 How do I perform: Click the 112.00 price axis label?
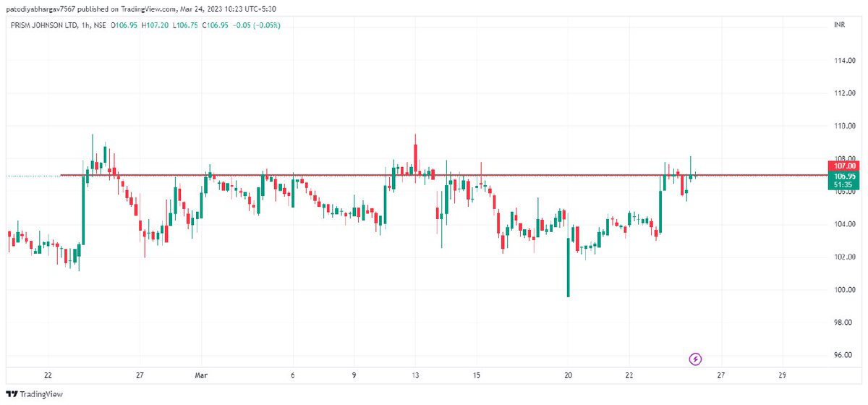(x=845, y=93)
